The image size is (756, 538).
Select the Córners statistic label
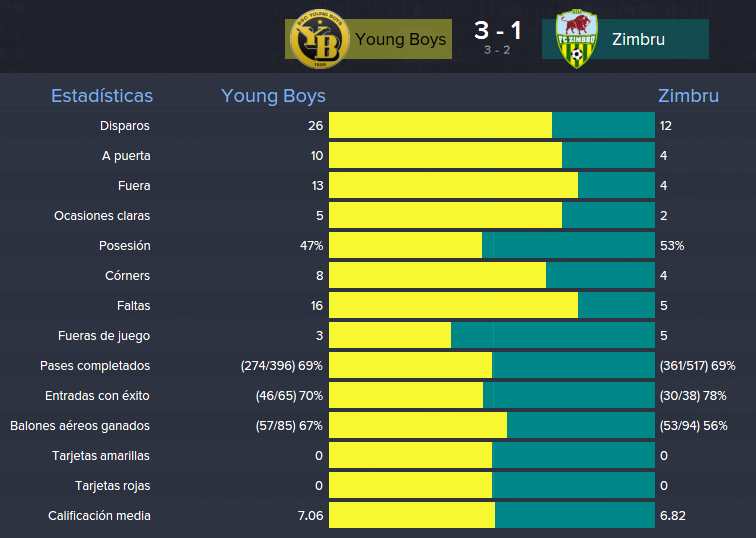point(127,276)
